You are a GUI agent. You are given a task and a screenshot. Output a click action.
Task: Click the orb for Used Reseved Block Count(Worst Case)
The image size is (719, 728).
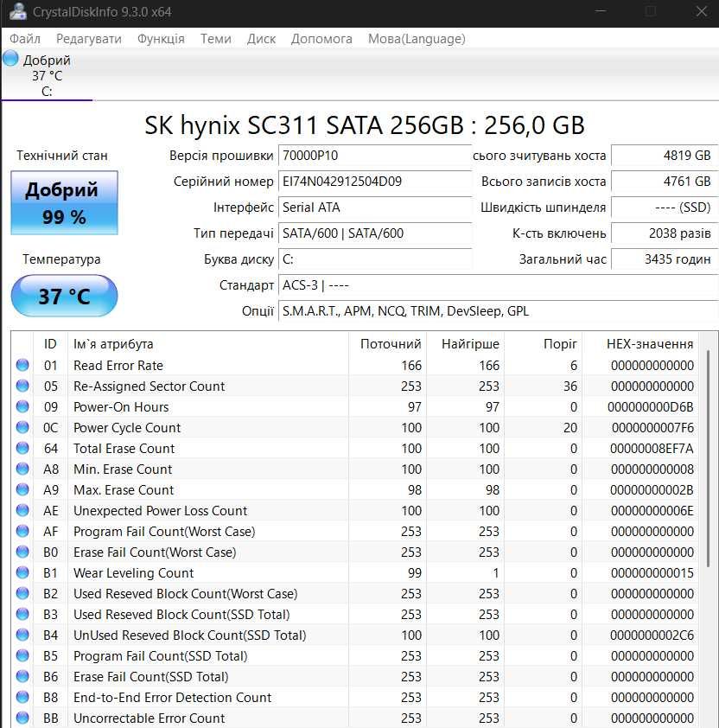point(22,593)
